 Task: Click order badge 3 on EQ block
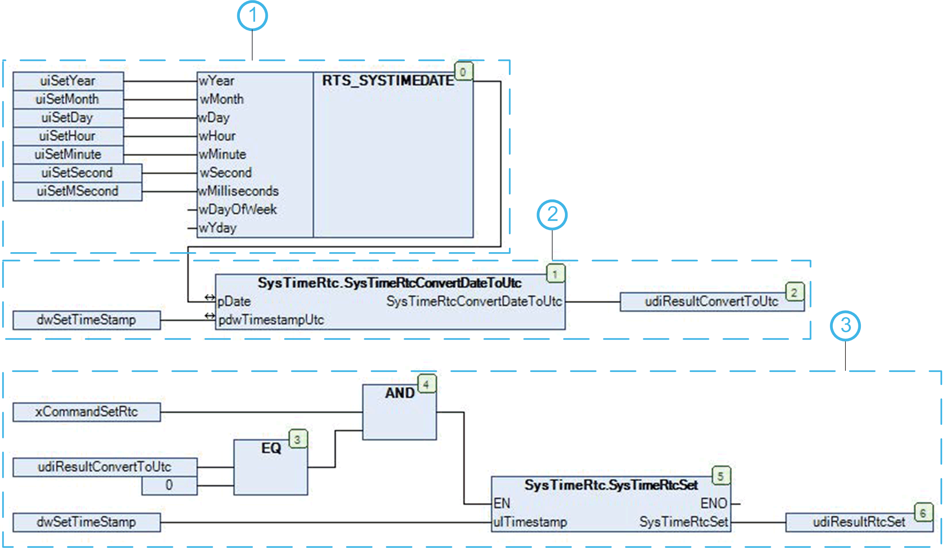tap(298, 439)
